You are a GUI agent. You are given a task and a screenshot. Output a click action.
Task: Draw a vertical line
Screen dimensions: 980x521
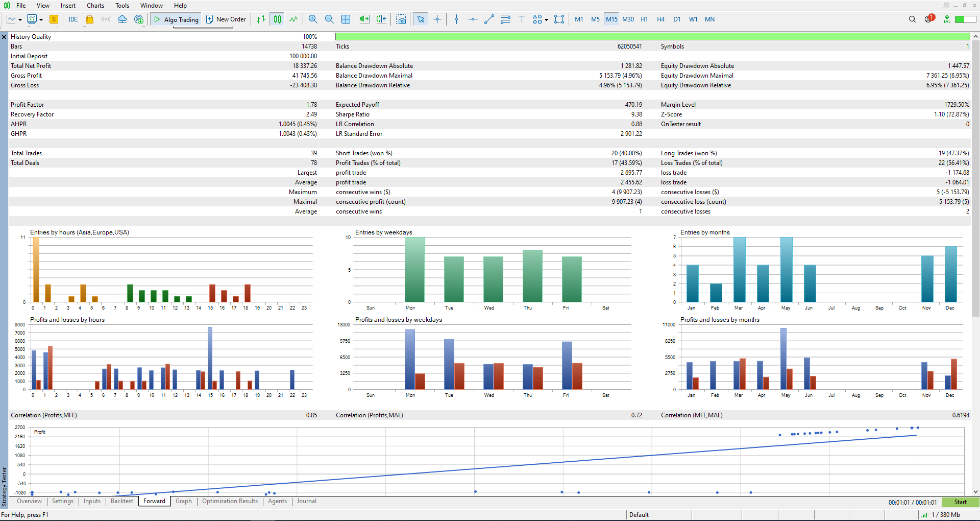pyautogui.click(x=456, y=19)
